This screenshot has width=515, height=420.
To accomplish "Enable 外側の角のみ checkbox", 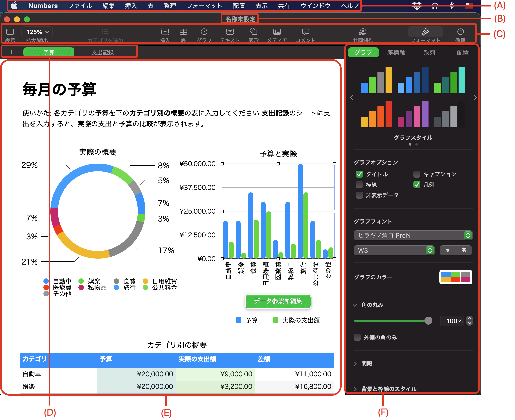I will click(x=357, y=337).
